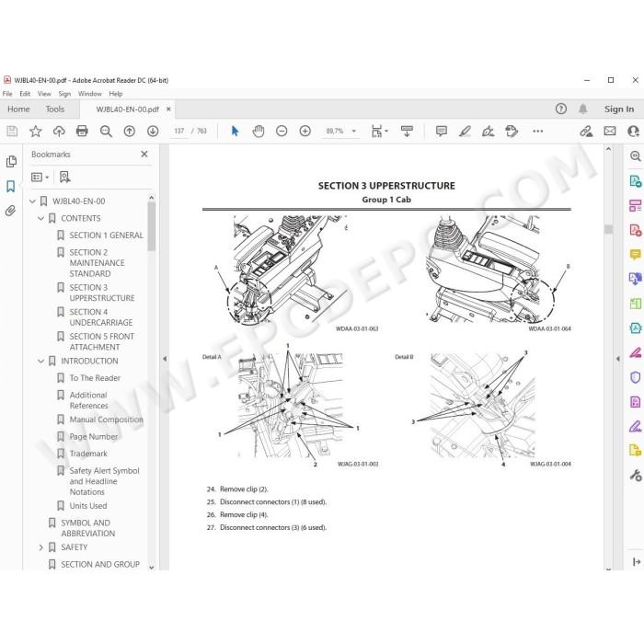Click the page number input field
Screen dimensions: 644x644
point(179,131)
